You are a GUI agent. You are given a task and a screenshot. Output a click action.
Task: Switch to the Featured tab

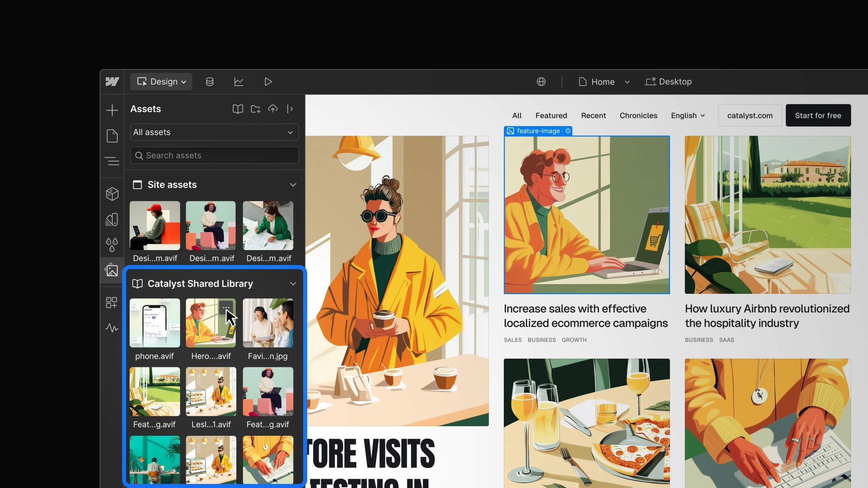[551, 115]
